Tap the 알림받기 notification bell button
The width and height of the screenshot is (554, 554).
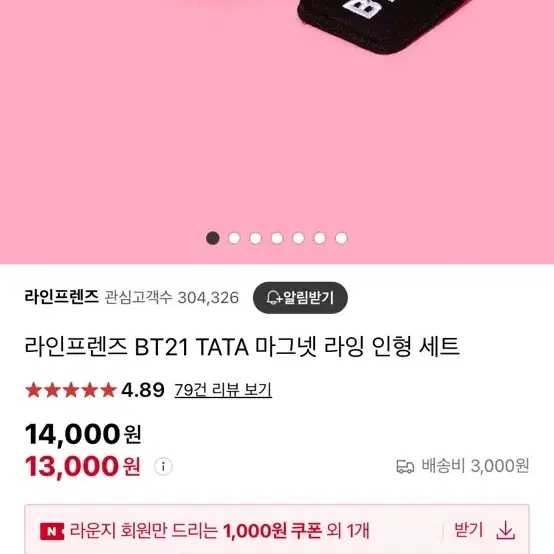click(300, 297)
